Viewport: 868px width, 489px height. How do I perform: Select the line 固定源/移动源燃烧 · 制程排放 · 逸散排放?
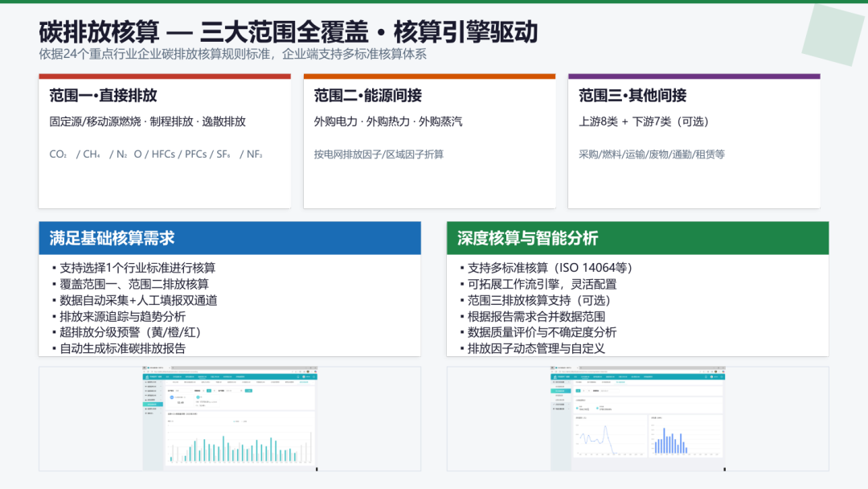click(x=147, y=121)
